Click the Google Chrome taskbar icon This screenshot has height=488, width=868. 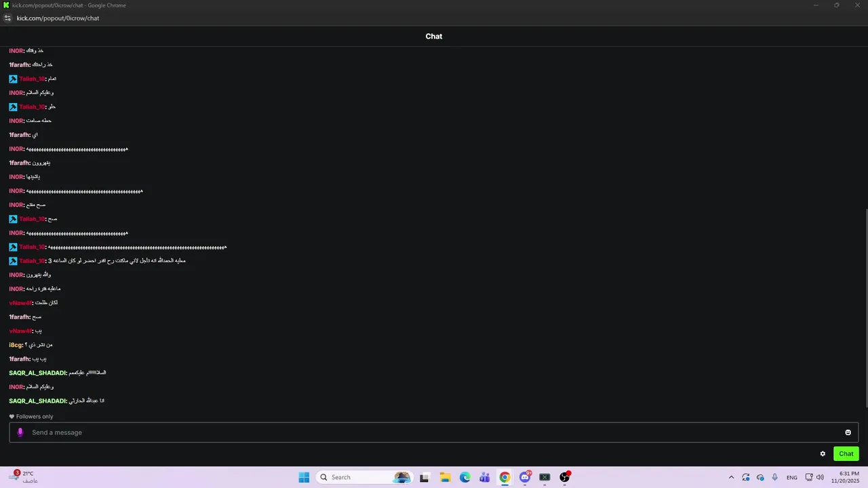505,477
